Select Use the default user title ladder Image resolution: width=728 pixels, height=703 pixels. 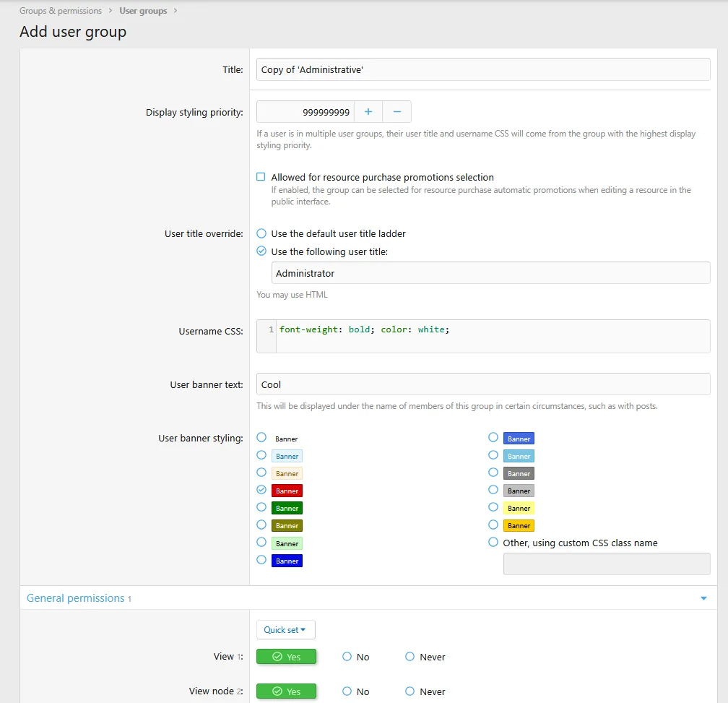[261, 233]
